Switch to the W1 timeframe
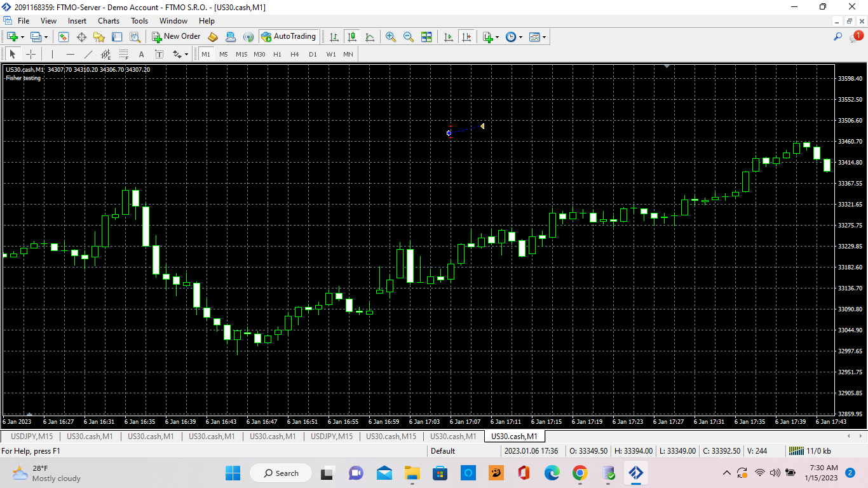The width and height of the screenshot is (868, 488). pyautogui.click(x=330, y=54)
